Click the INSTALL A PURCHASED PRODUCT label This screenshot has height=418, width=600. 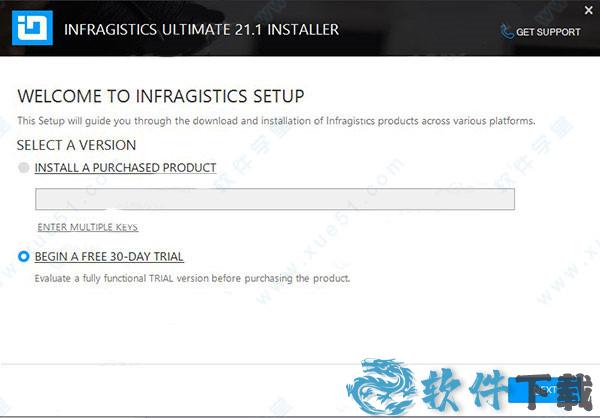coord(126,168)
